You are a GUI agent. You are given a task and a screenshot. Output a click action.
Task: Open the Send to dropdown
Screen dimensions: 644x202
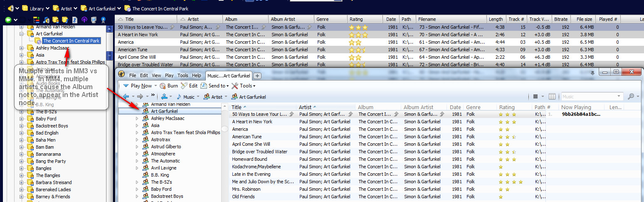[215, 86]
